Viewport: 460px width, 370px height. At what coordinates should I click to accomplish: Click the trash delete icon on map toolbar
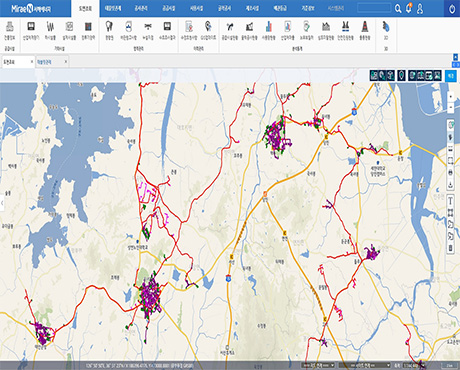450,248
